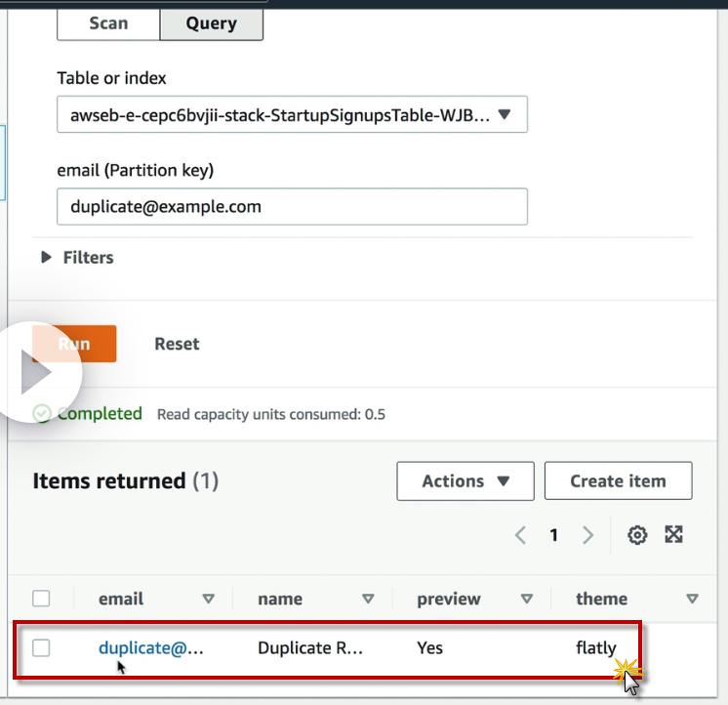
Task: Click the Reset button
Action: (x=177, y=344)
